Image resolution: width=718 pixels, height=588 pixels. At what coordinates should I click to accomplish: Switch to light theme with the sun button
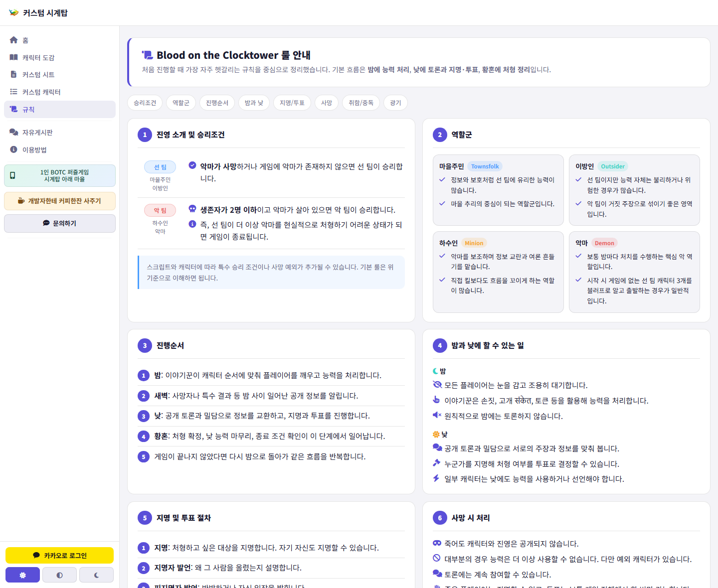(22, 575)
